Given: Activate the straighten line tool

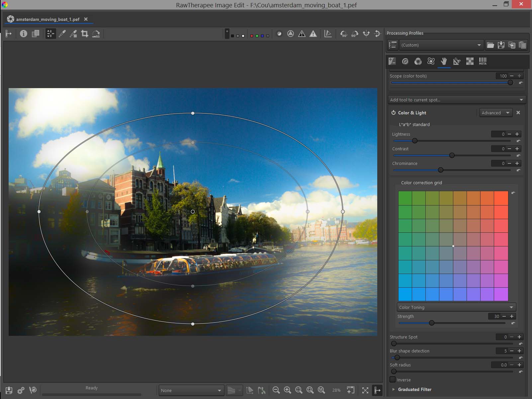Looking at the screenshot, I should [x=96, y=34].
